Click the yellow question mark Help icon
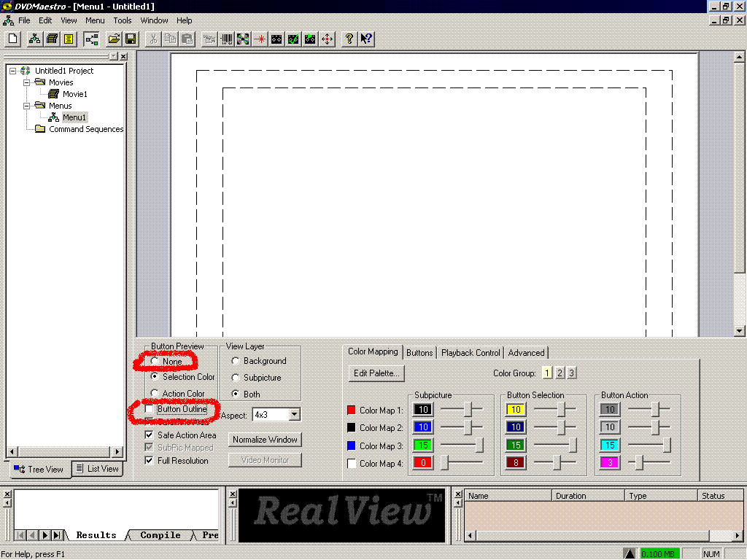Screen dimensions: 747x560 pyautogui.click(x=349, y=39)
